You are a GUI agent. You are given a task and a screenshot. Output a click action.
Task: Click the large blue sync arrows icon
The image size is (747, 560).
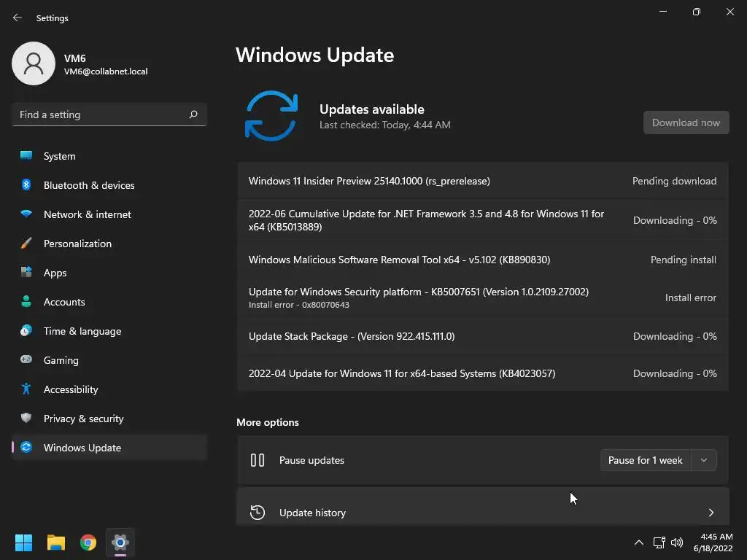(271, 116)
